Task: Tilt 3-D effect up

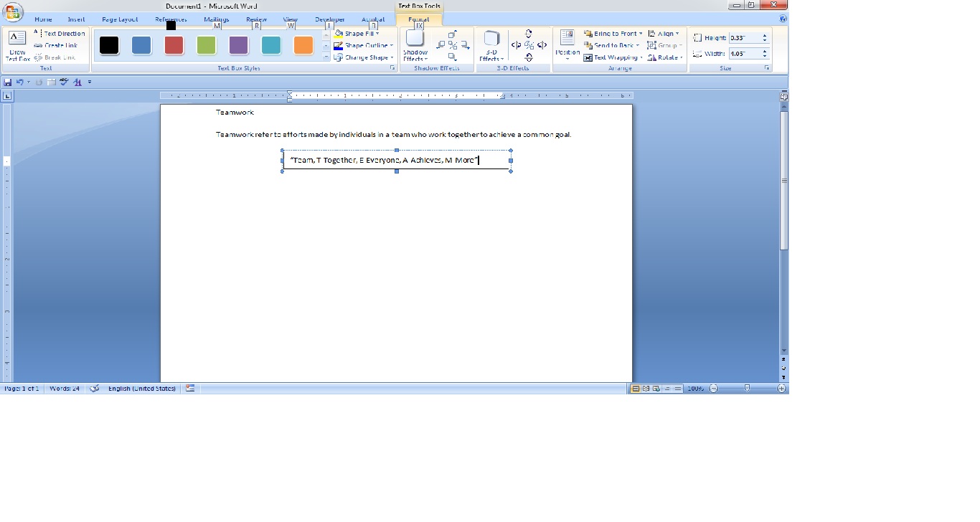Action: (x=529, y=34)
